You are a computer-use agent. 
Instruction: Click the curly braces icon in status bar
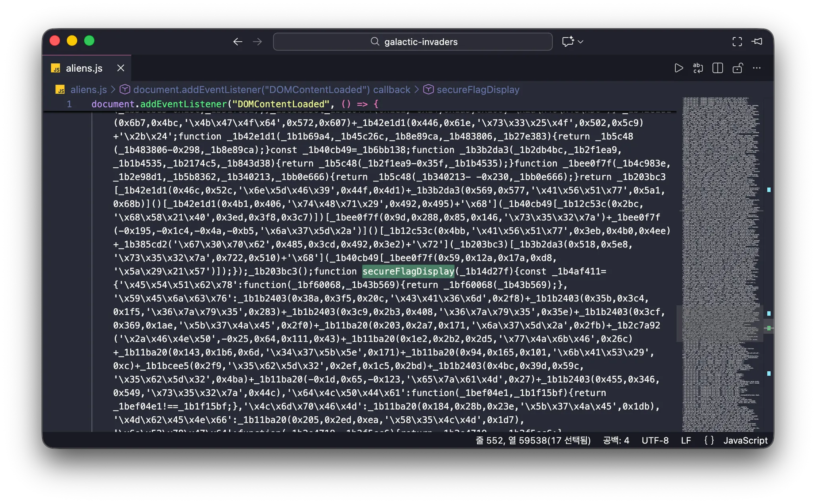(709, 440)
